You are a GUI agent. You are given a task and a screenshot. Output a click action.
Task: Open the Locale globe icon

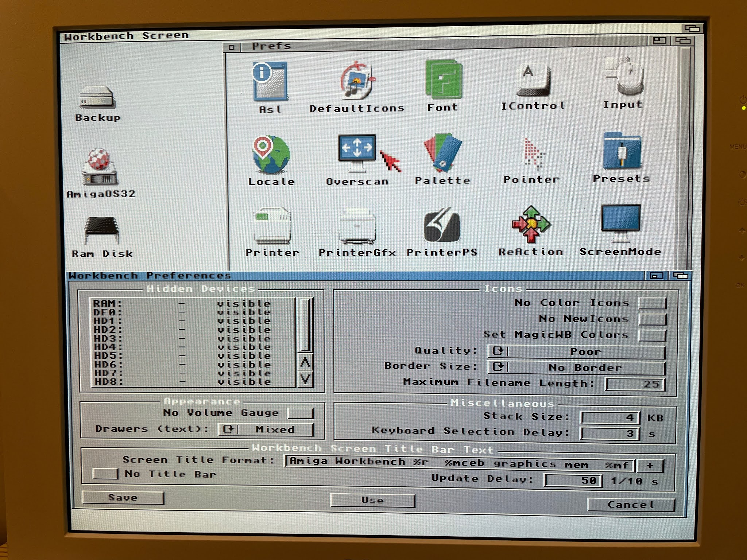tap(271, 155)
